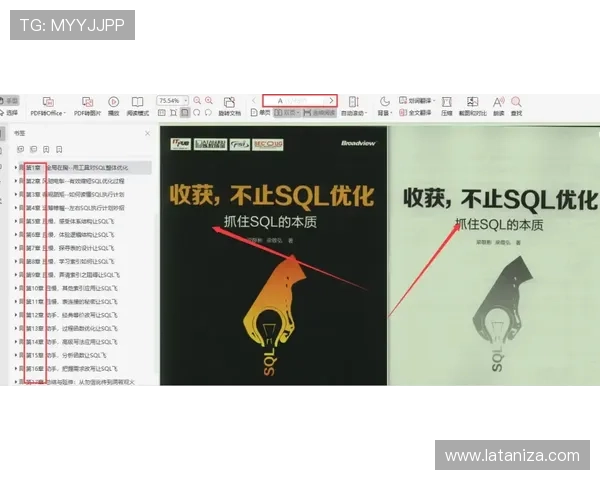Switch to 单页 single page view
This screenshot has width=600, height=480.
tap(260, 113)
